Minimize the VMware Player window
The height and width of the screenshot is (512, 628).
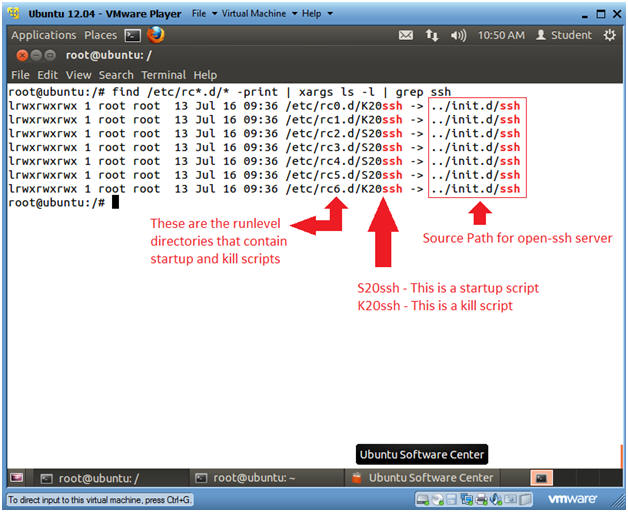point(585,15)
